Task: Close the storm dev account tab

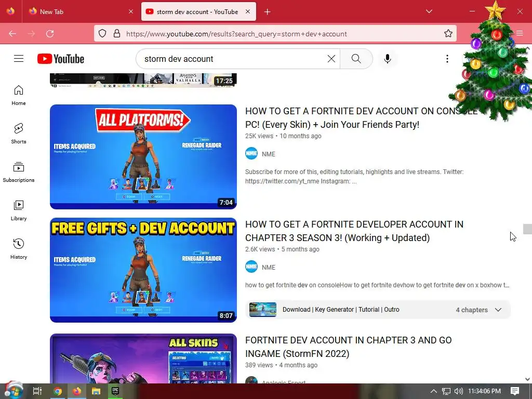Action: pyautogui.click(x=248, y=11)
